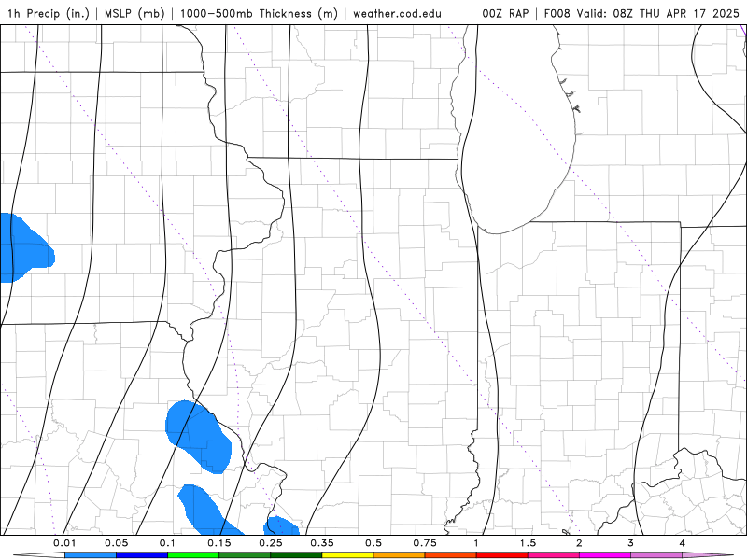Click the '0.35' legend label
The height and width of the screenshot is (560, 747).
point(322,543)
